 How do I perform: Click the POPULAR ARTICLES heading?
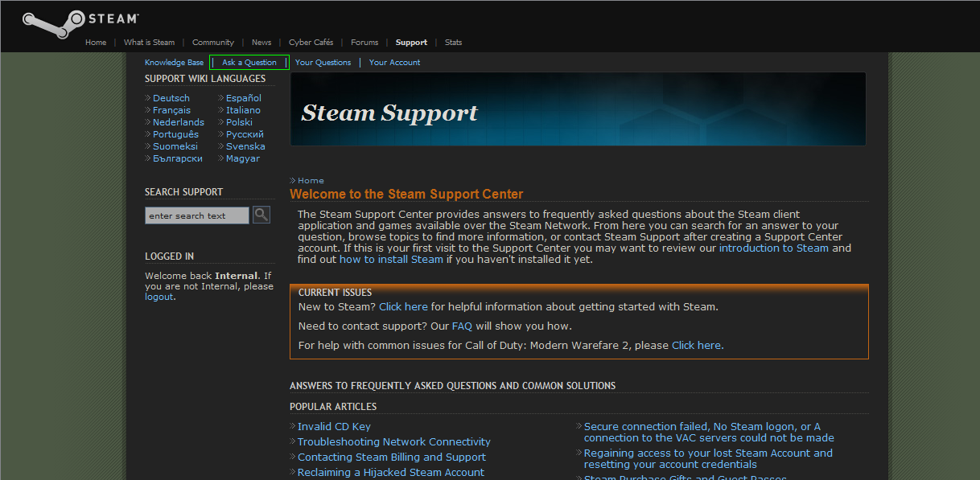pos(333,407)
